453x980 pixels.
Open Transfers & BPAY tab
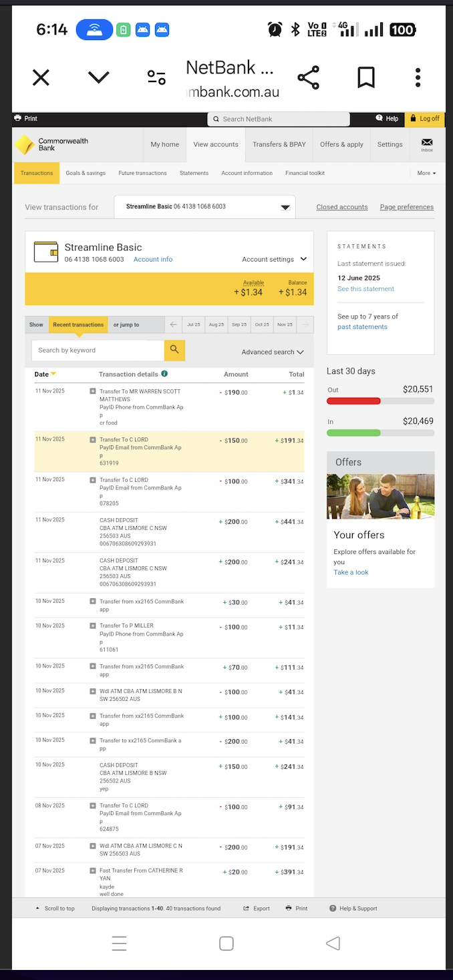click(279, 144)
